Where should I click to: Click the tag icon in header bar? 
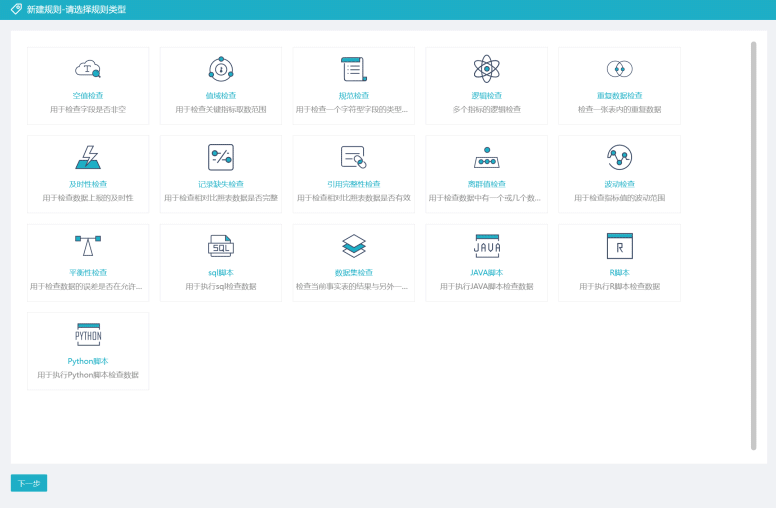point(16,9)
